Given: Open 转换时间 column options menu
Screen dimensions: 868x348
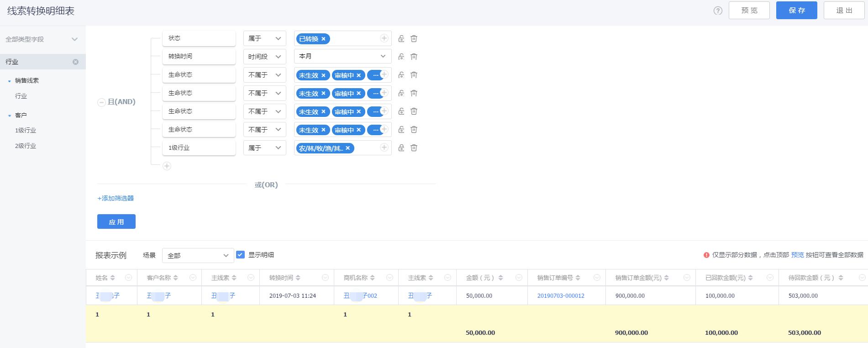Looking at the screenshot, I should [x=326, y=278].
